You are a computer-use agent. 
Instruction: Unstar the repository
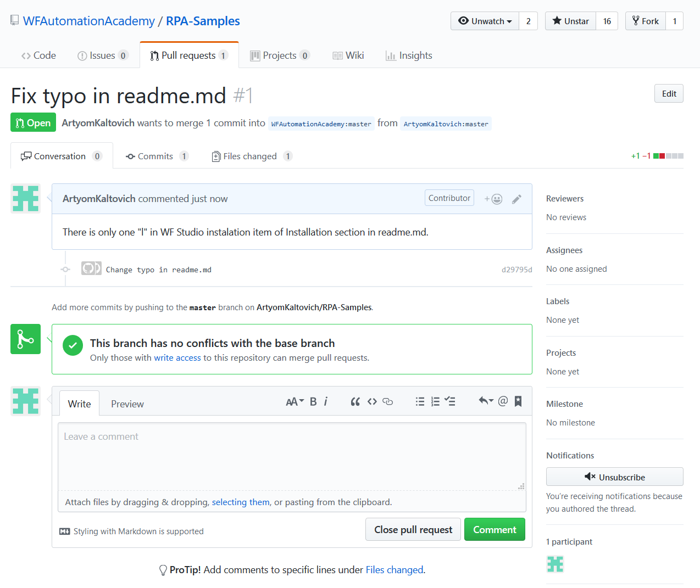point(570,21)
